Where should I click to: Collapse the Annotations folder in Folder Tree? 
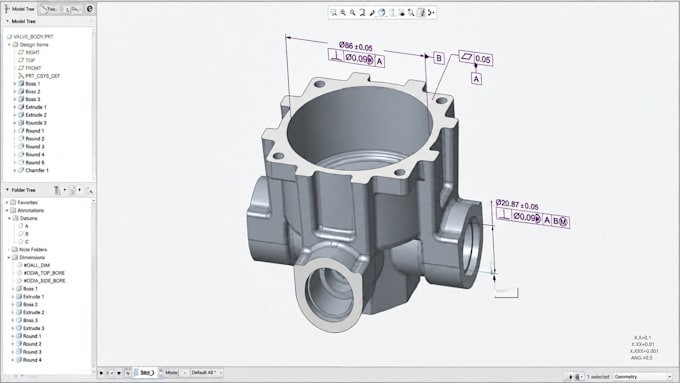[x=7, y=210]
